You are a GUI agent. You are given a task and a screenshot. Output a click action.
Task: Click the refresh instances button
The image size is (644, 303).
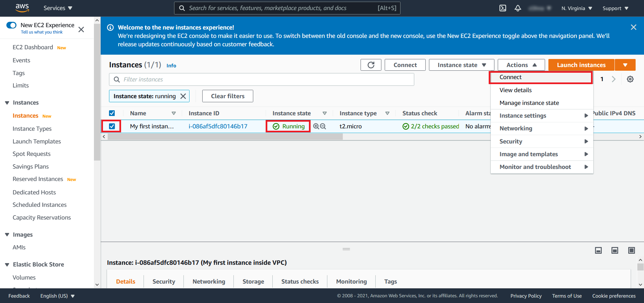point(371,65)
